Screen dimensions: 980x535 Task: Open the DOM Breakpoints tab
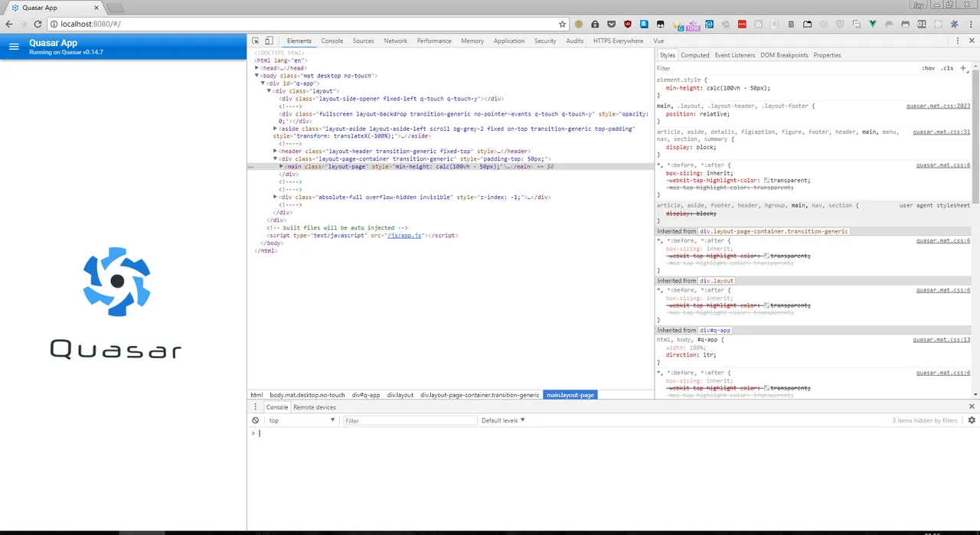click(x=784, y=55)
